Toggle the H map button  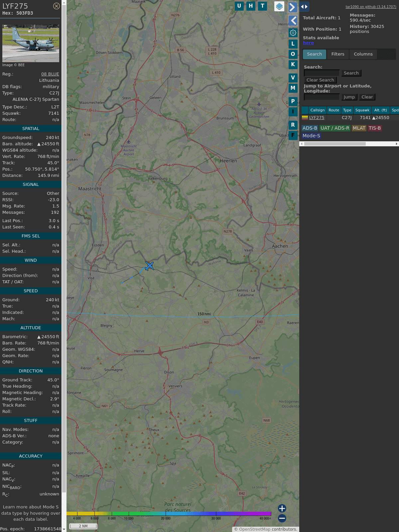point(251,6)
